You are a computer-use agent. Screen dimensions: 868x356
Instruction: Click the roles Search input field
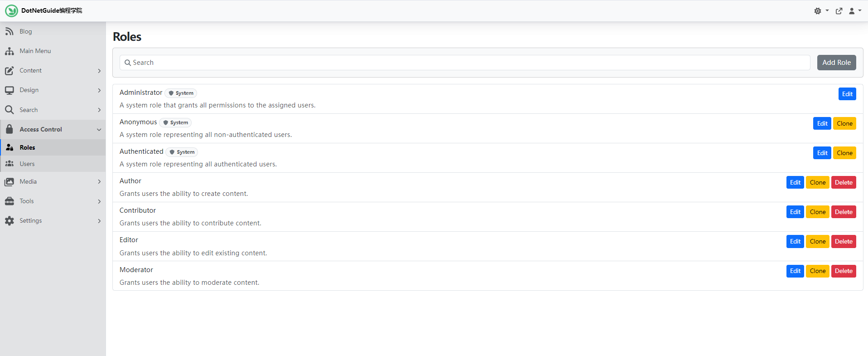[464, 63]
